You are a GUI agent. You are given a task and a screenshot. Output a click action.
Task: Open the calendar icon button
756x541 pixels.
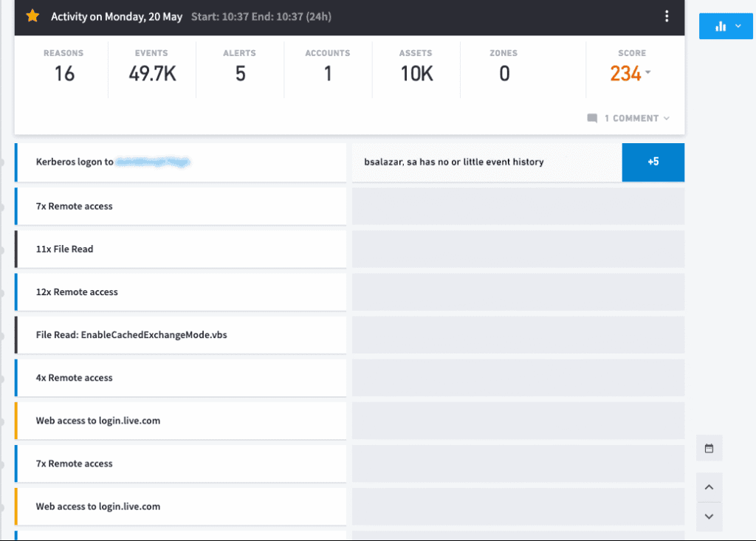[x=709, y=449]
